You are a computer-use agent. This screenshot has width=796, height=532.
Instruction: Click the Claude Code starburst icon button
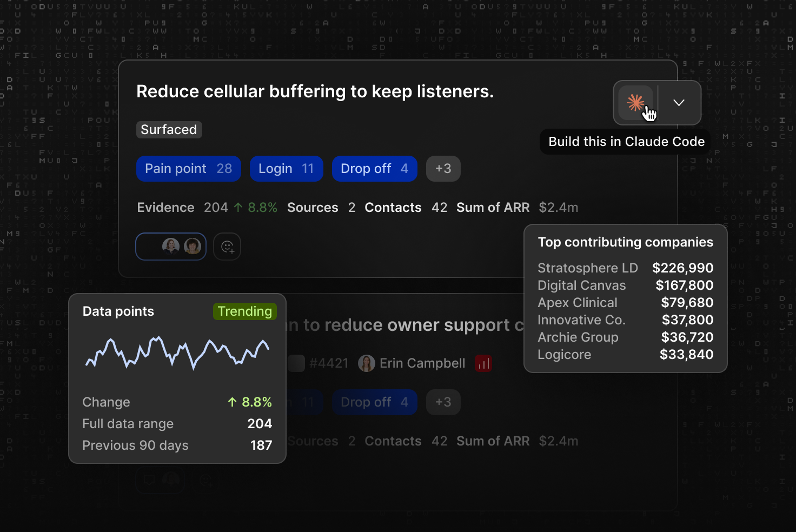pos(635,103)
